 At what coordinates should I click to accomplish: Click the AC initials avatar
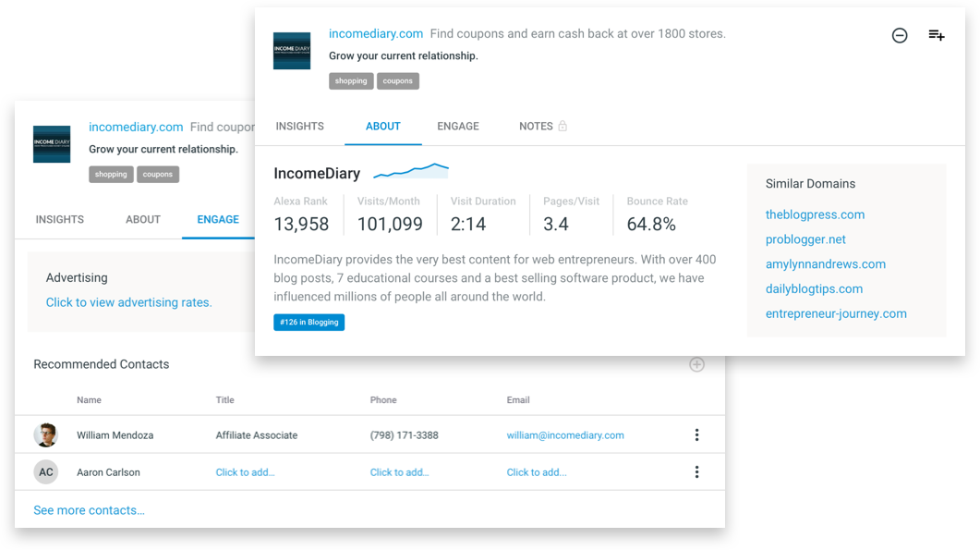coord(45,472)
